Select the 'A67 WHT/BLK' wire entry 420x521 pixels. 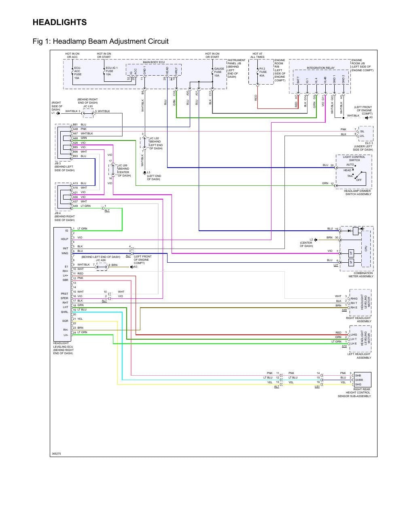83,134
